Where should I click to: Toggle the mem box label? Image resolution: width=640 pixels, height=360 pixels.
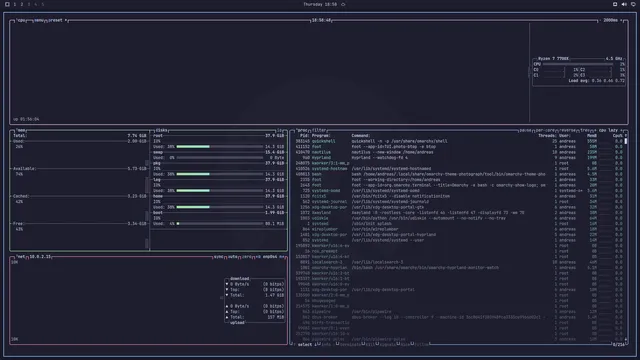(x=21, y=130)
